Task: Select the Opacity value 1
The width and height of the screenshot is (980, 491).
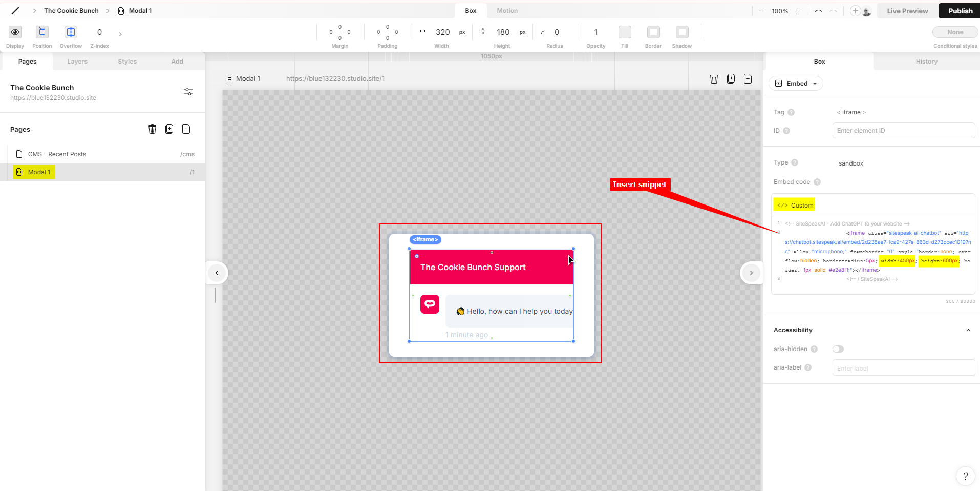Action: [x=596, y=32]
